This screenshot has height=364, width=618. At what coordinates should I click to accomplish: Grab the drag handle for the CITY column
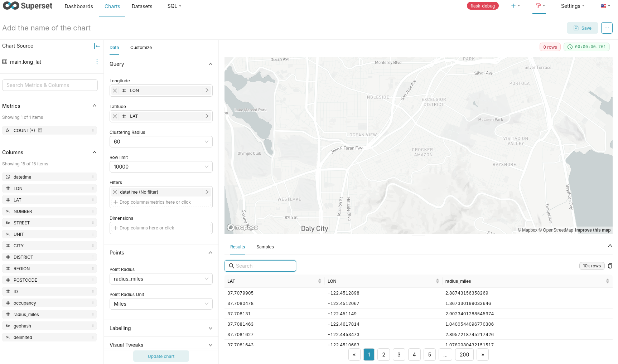(93, 246)
